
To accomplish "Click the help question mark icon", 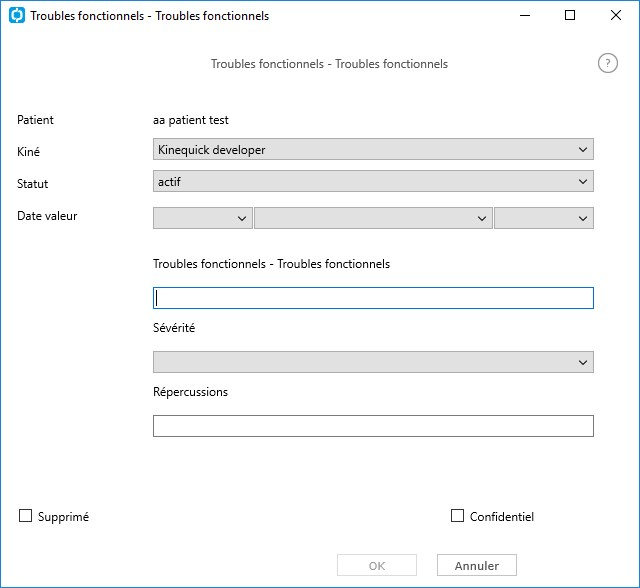I will (608, 64).
